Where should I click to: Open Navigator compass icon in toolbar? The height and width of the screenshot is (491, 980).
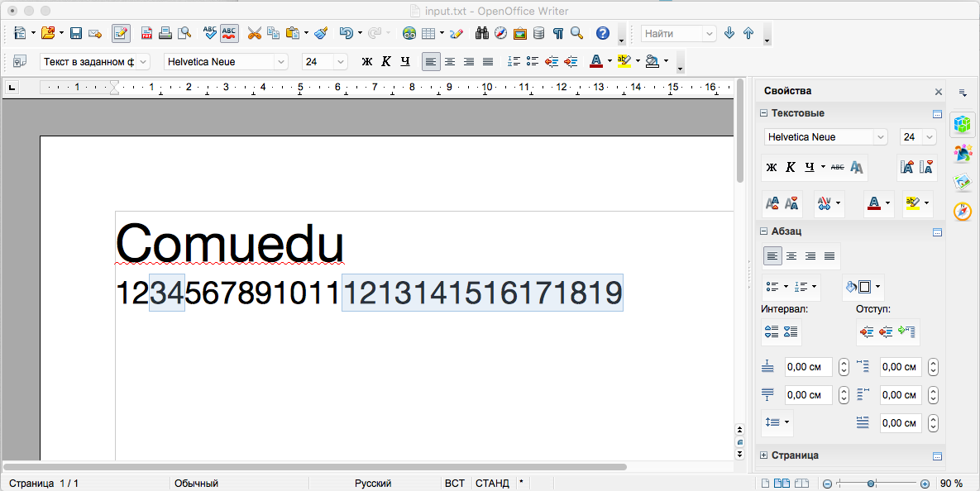[500, 33]
